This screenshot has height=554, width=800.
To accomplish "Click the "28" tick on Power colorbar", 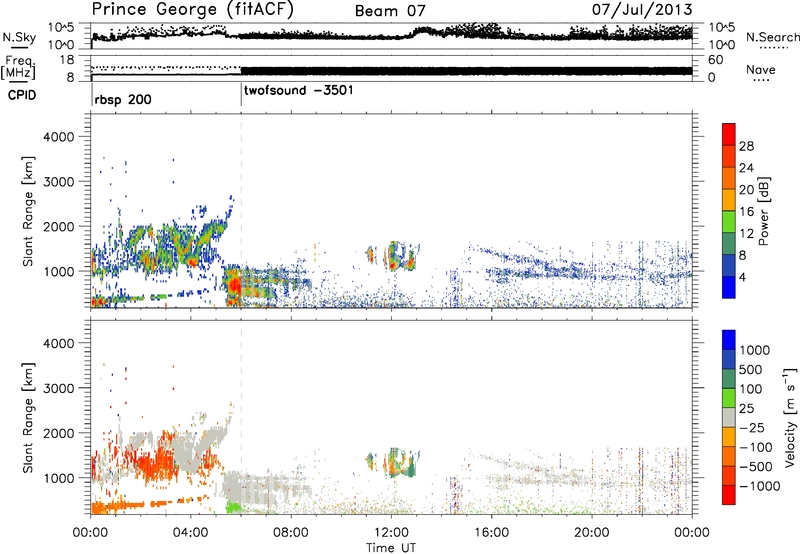I will pyautogui.click(x=746, y=146).
